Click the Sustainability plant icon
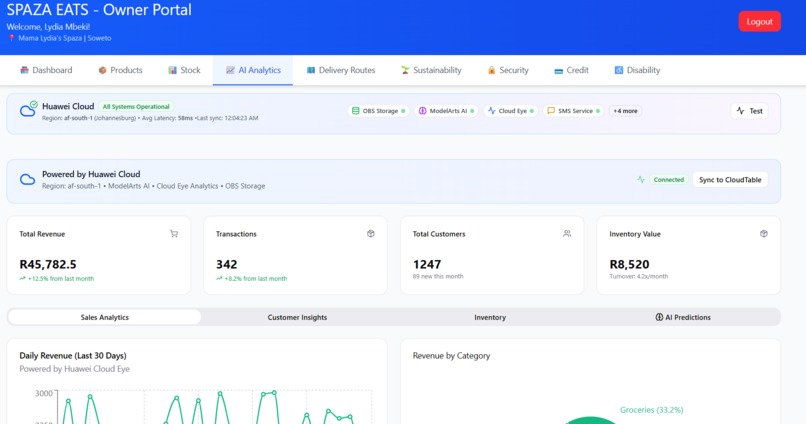 [405, 70]
